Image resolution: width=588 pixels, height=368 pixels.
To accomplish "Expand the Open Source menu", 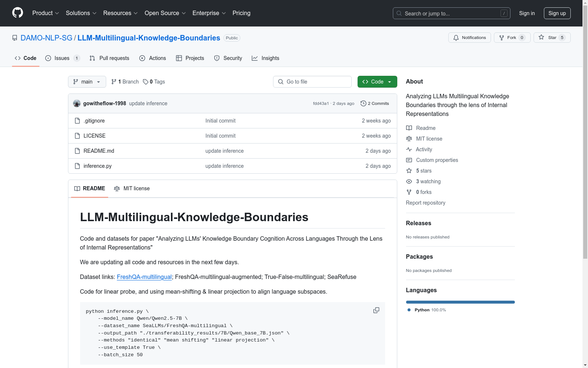I will click(x=165, y=13).
